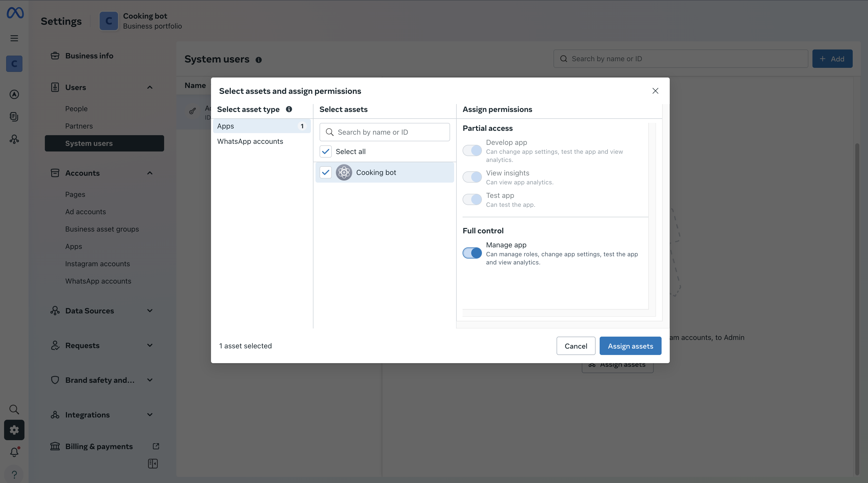The height and width of the screenshot is (483, 868).
Task: Open Ad accounts in sidebar
Action: [x=86, y=212]
